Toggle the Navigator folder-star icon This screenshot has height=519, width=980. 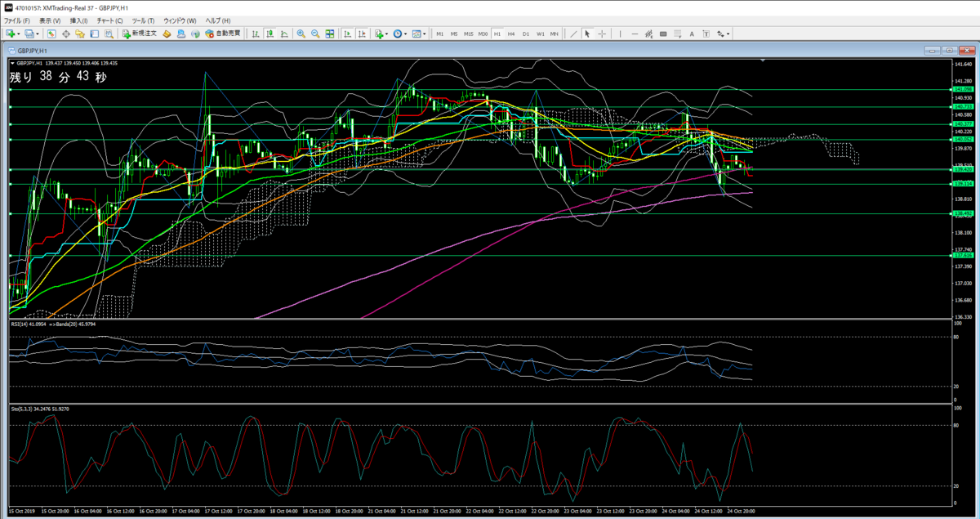coord(79,34)
